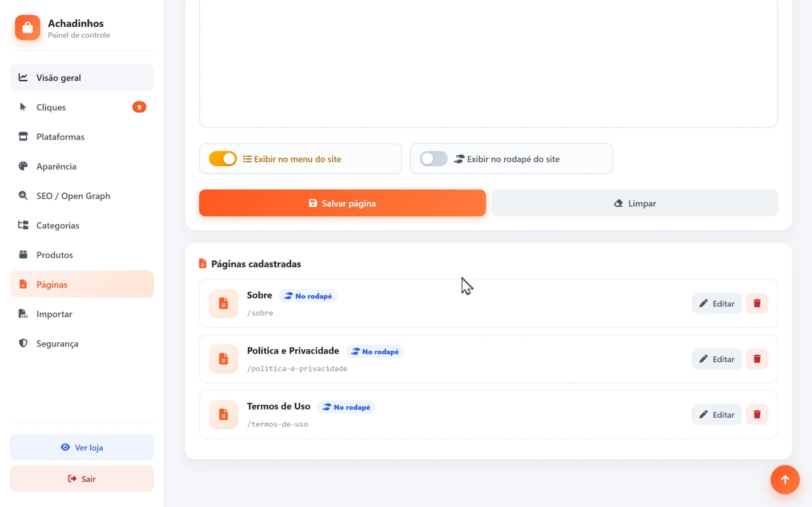Navigate to Categorias
This screenshot has height=507, width=812.
[82, 225]
